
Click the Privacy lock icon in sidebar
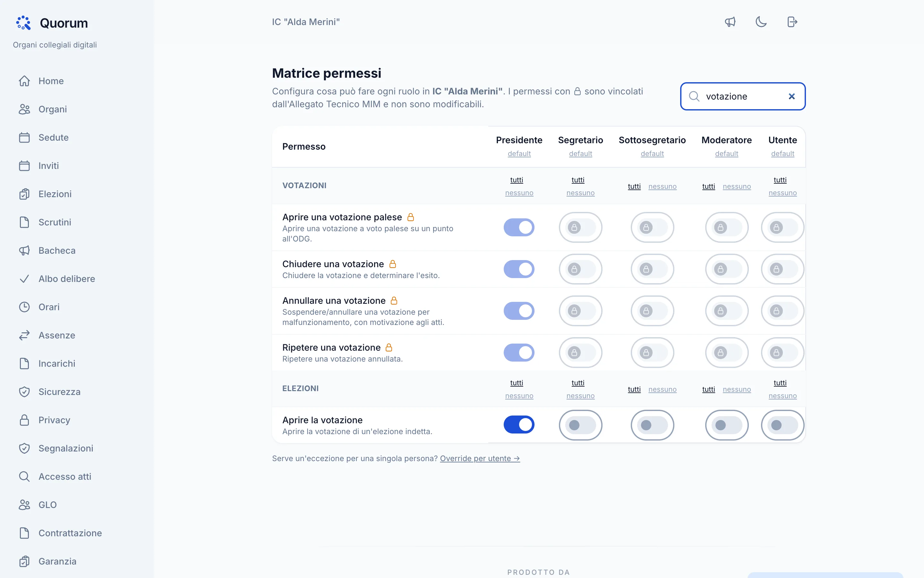coord(24,421)
